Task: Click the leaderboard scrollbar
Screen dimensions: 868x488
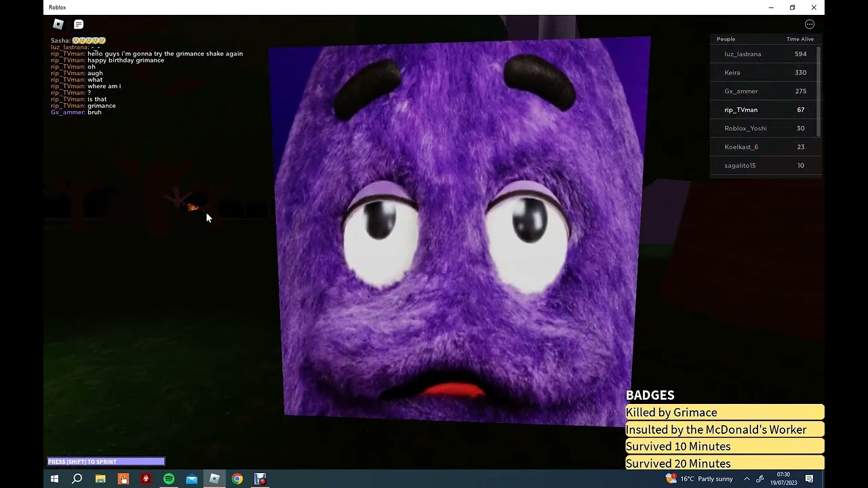Action: pos(819,91)
